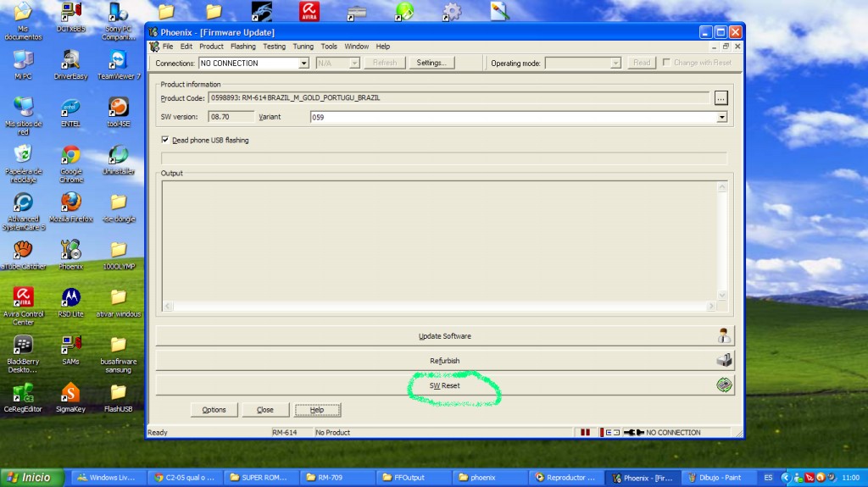This screenshot has height=487, width=868.
Task: Click the tray expand arrow icon
Action: [x=785, y=477]
